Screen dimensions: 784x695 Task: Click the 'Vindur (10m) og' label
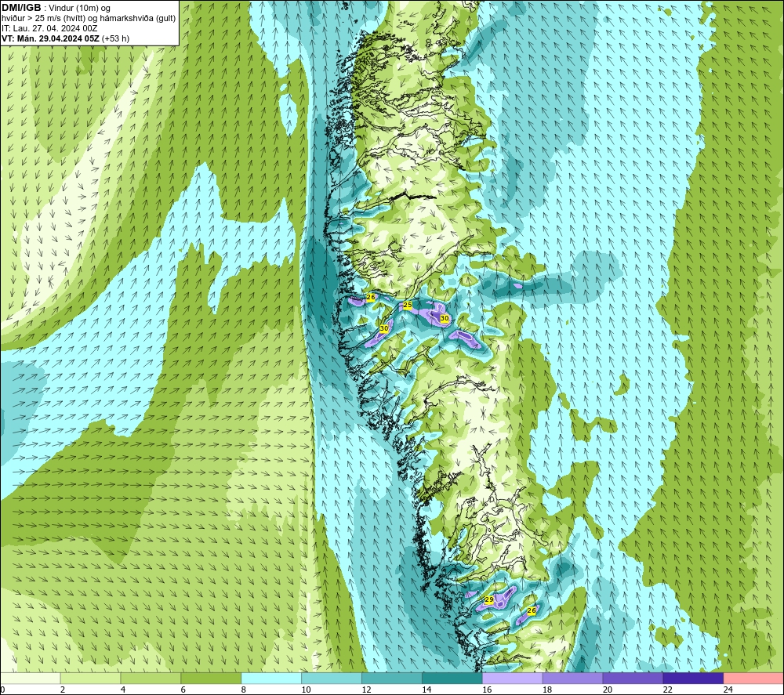[x=80, y=9]
